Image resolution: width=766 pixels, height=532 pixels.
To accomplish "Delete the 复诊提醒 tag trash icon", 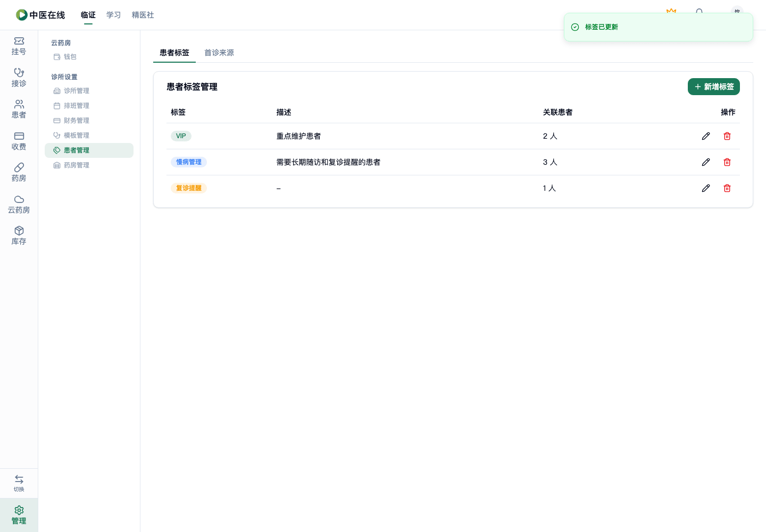I will click(x=727, y=188).
